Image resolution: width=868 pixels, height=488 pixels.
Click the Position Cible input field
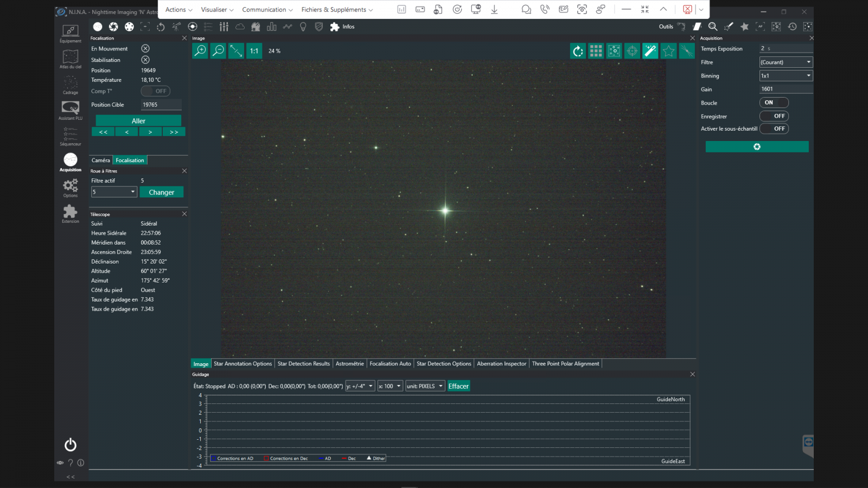[x=161, y=105]
